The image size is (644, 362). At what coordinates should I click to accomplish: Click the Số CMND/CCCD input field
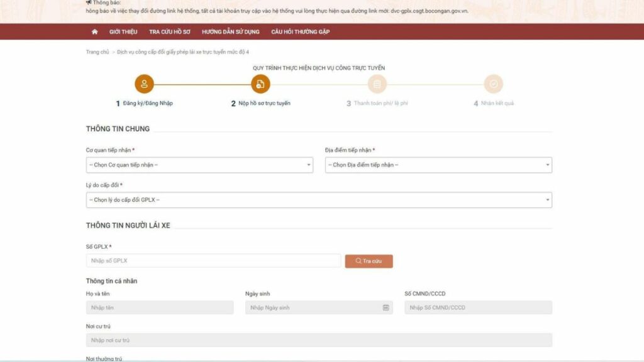point(478,307)
